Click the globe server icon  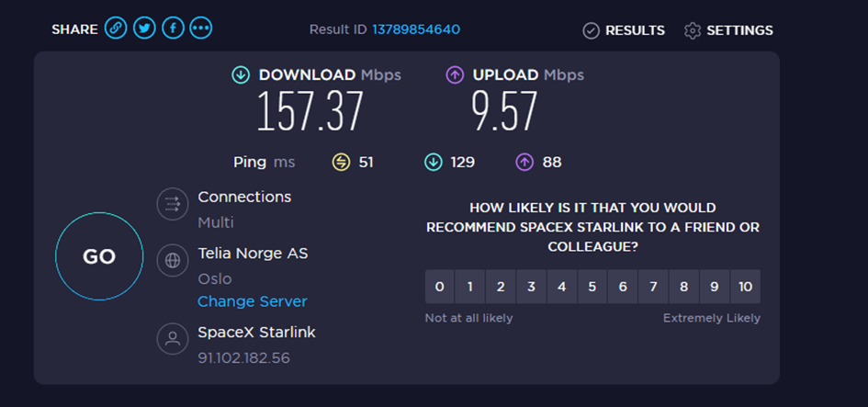pos(173,260)
